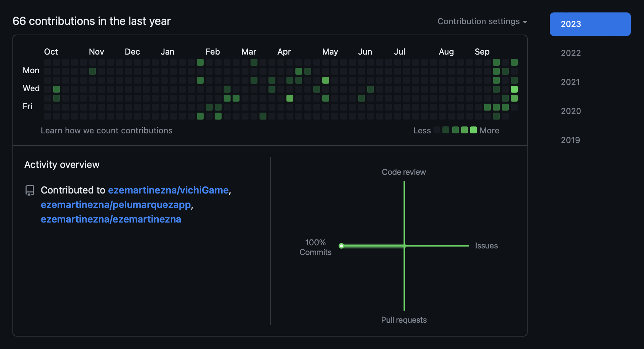Screen dimensions: 644x349
Task: Click the 'Feb' month label in graph
Action: (x=213, y=52)
